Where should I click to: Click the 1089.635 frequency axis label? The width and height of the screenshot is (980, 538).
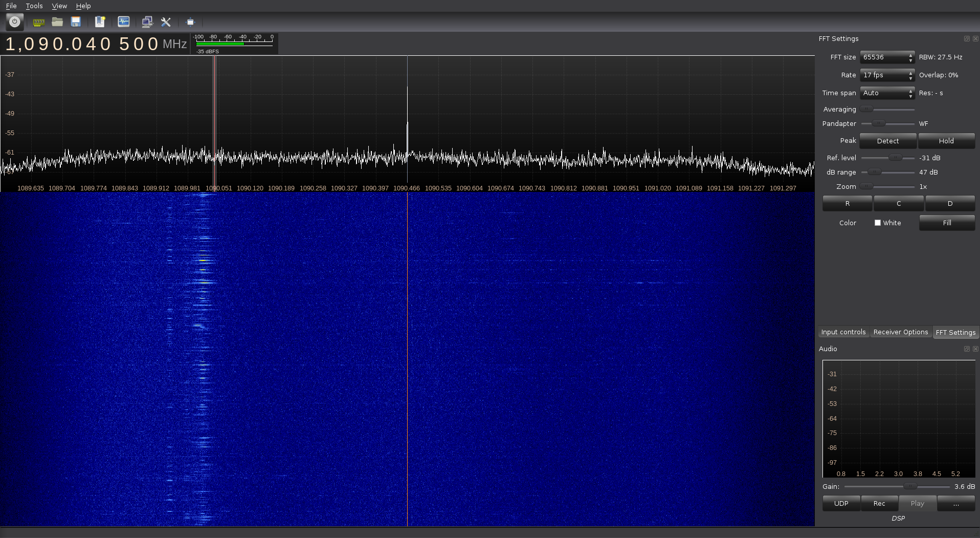(x=31, y=188)
